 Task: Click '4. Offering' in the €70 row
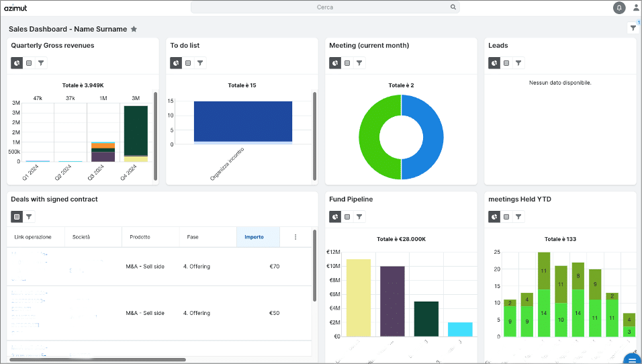point(197,267)
